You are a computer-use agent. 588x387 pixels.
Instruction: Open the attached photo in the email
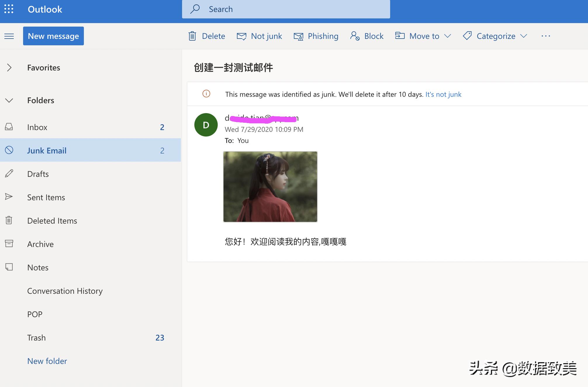[x=270, y=186]
